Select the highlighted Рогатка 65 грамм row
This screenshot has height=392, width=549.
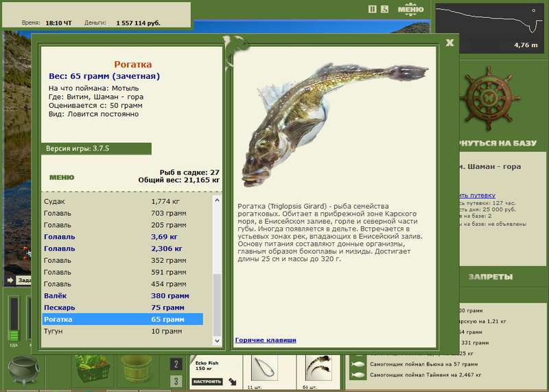123,319
